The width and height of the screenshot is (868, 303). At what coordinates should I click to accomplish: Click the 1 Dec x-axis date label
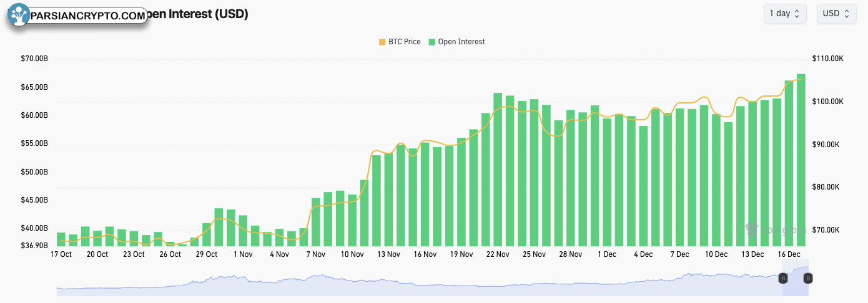coord(607,254)
